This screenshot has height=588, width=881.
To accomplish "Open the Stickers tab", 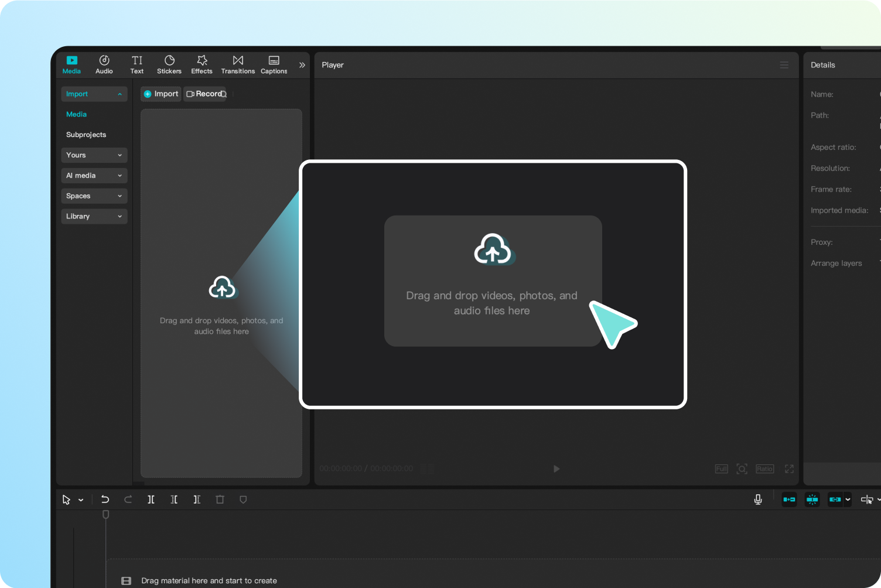I will [x=169, y=64].
